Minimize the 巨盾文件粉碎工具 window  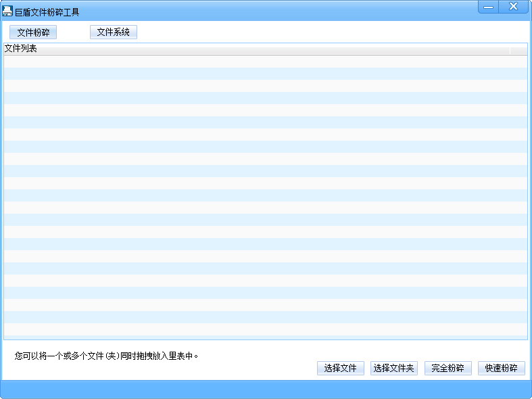coord(489,7)
